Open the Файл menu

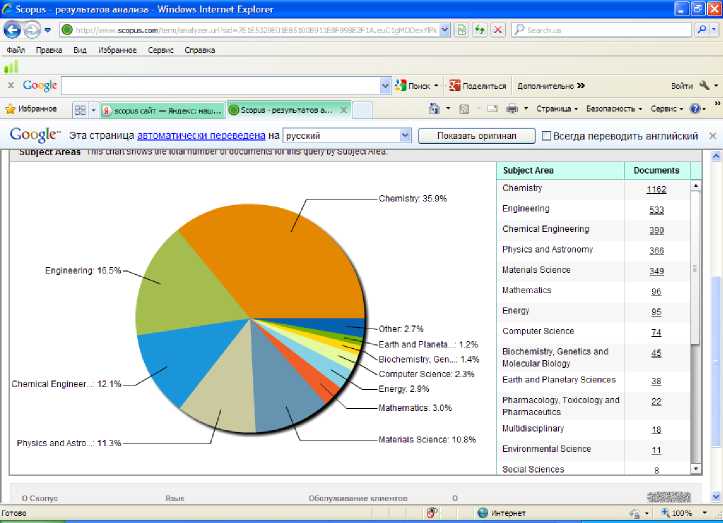pos(16,50)
